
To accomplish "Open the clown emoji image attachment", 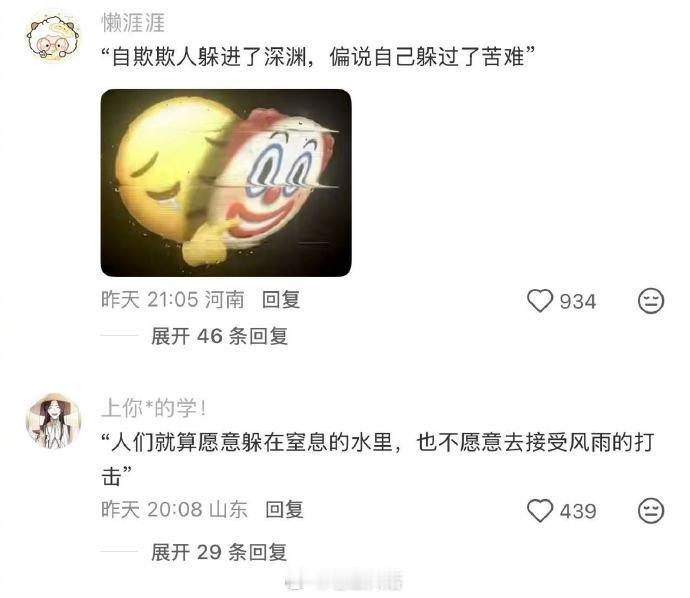I will point(226,183).
